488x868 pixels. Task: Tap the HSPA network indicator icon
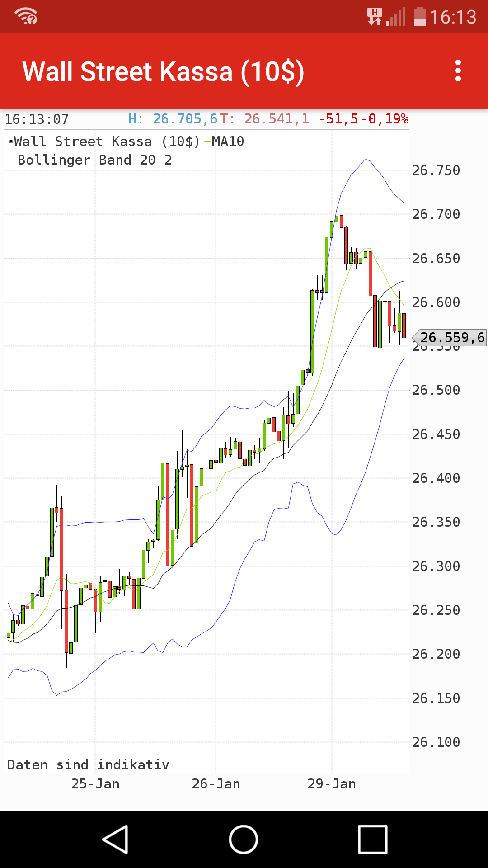374,16
